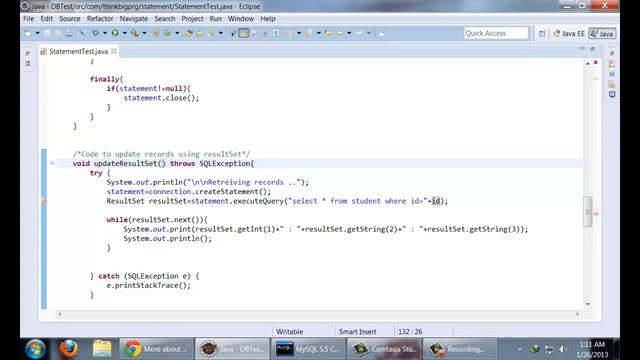
Task: Open the right sidebar Console view icon
Action: point(612,94)
